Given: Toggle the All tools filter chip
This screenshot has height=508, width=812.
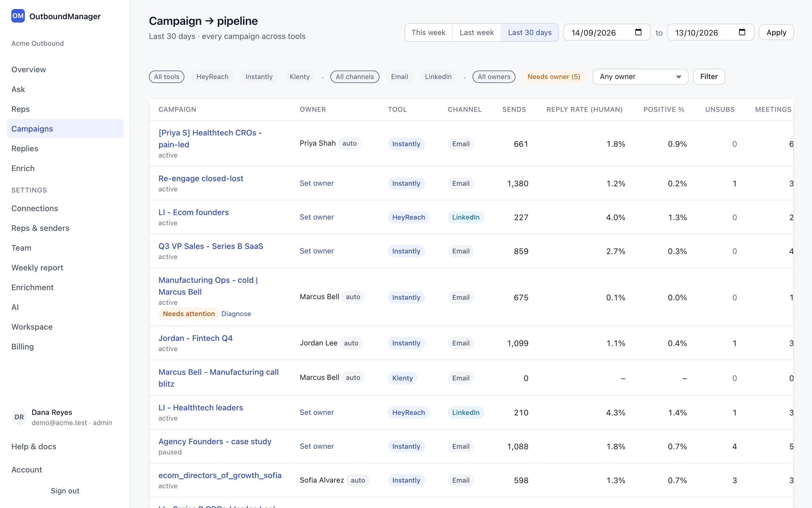Looking at the screenshot, I should (x=166, y=76).
